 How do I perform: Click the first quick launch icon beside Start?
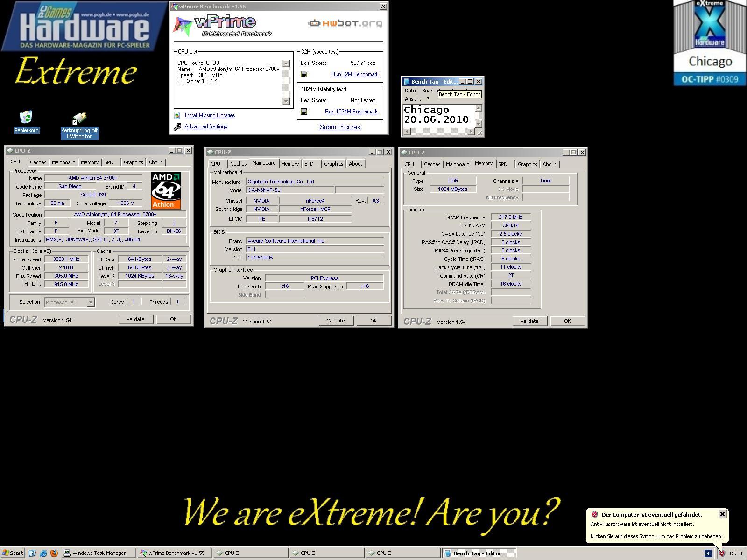click(x=32, y=553)
